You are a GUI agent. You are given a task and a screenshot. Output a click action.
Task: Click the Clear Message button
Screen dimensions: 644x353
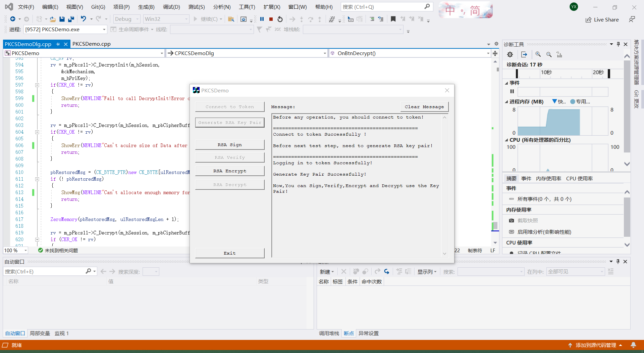[424, 107]
